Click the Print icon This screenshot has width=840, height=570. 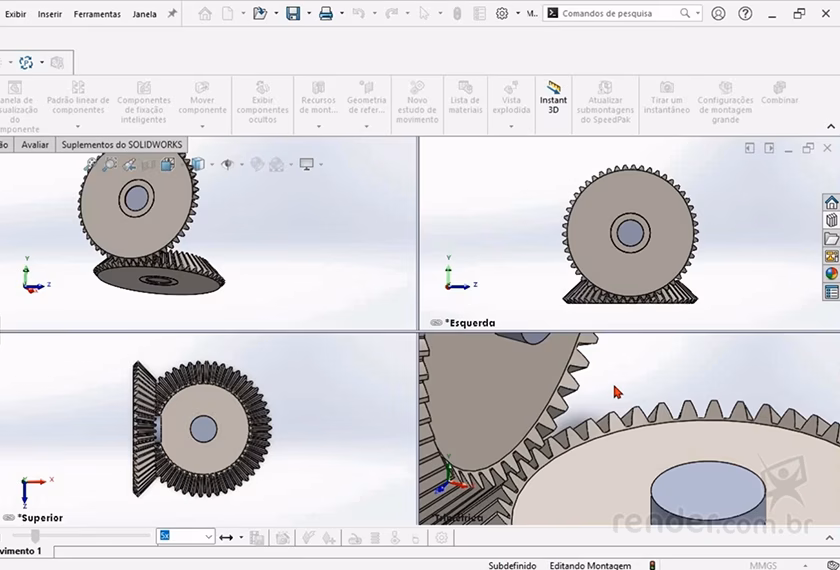(x=325, y=14)
